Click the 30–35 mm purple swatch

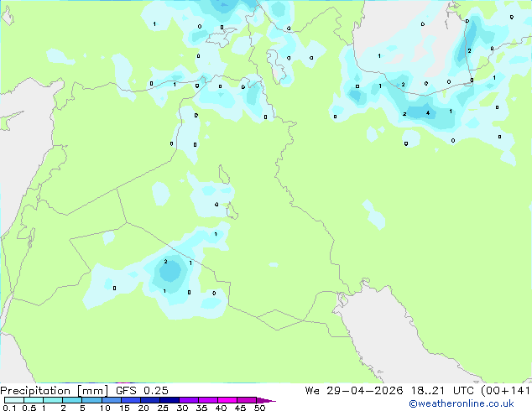coord(189,400)
